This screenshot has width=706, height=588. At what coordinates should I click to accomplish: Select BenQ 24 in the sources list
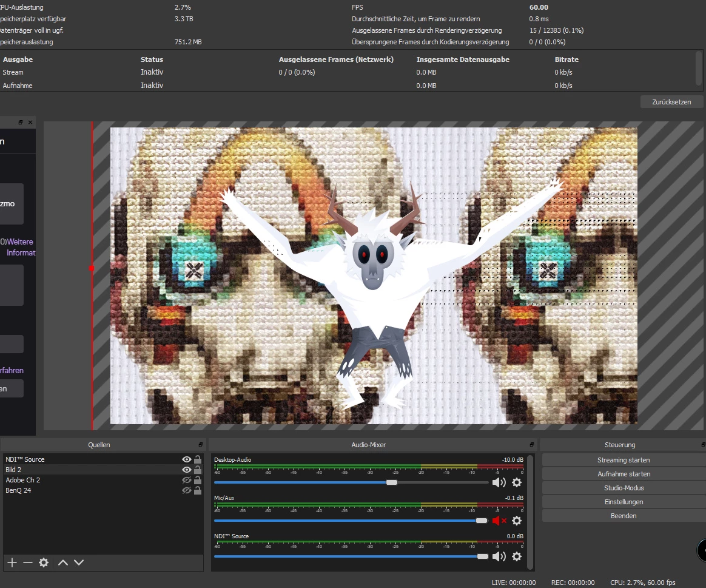tap(103, 490)
